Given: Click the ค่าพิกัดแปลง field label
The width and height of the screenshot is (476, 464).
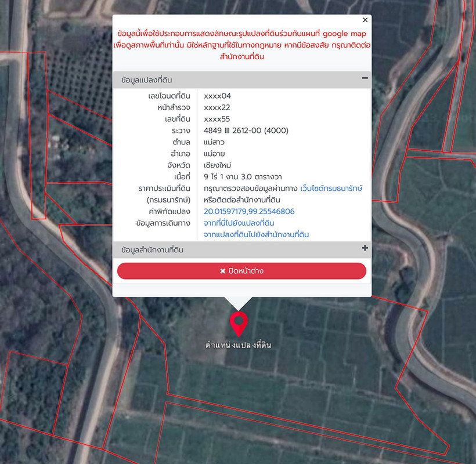Looking at the screenshot, I should click(x=170, y=211).
